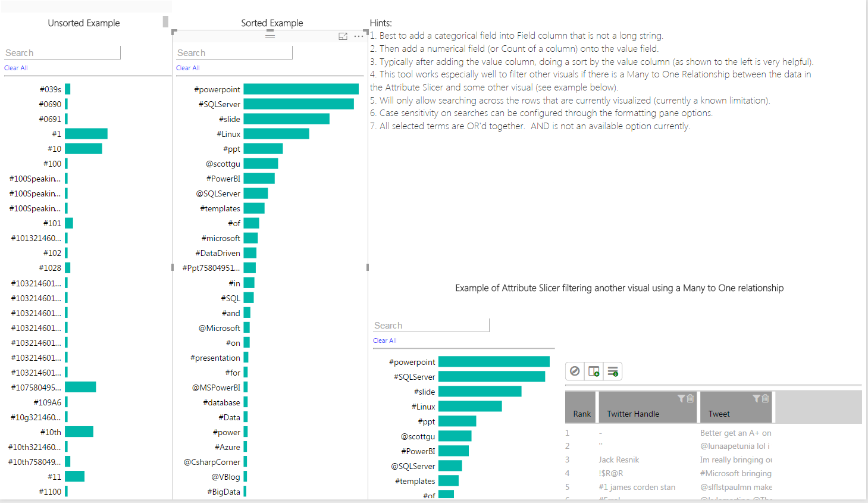This screenshot has height=503, width=868.
Task: Click the add column icon above the table
Action: [594, 371]
